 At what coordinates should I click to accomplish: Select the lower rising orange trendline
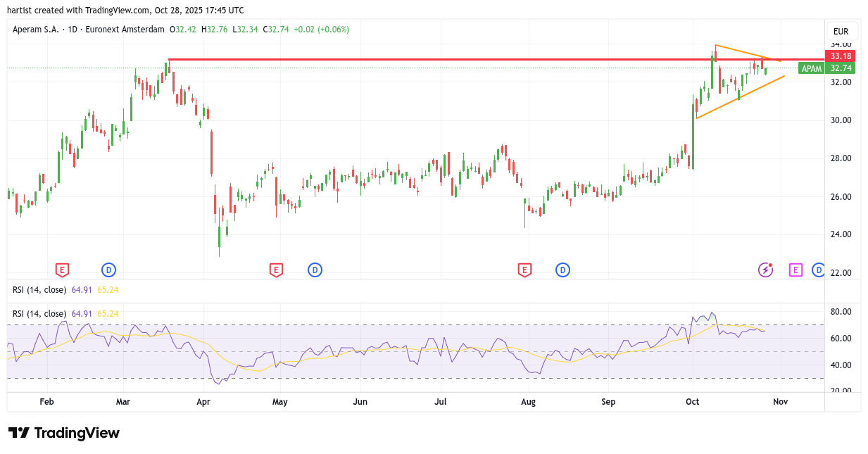(x=739, y=98)
